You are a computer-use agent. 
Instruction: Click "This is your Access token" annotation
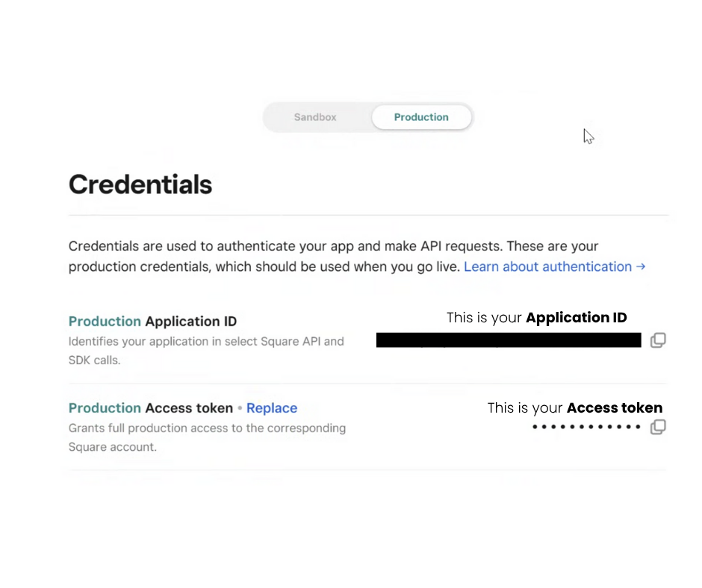pyautogui.click(x=574, y=408)
